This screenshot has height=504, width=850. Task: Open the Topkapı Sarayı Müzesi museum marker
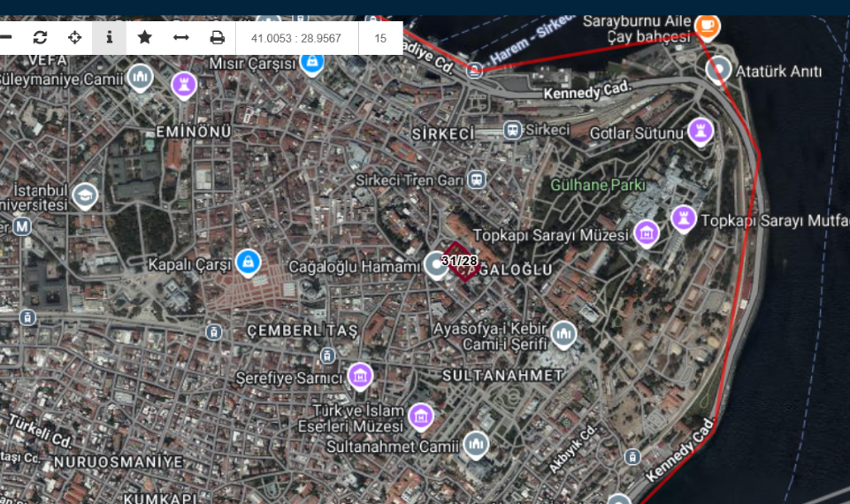pyautogui.click(x=647, y=233)
